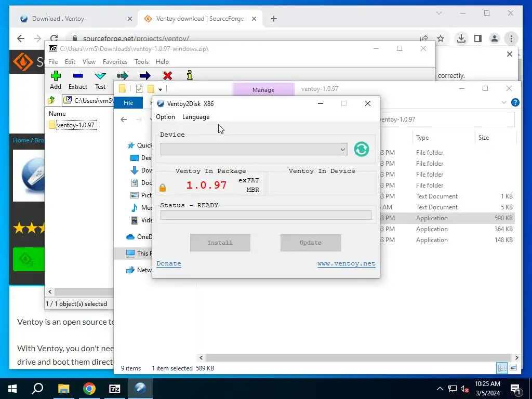This screenshot has height=399, width=532.
Task: Click the Update button in Ventoy2Disk
Action: (311, 243)
